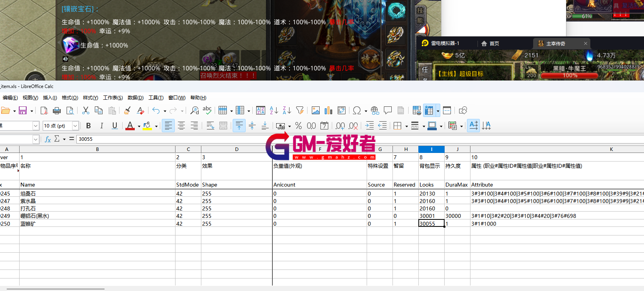644x291 pixels.
Task: Cut selection with the scissors icon
Action: pyautogui.click(x=86, y=111)
